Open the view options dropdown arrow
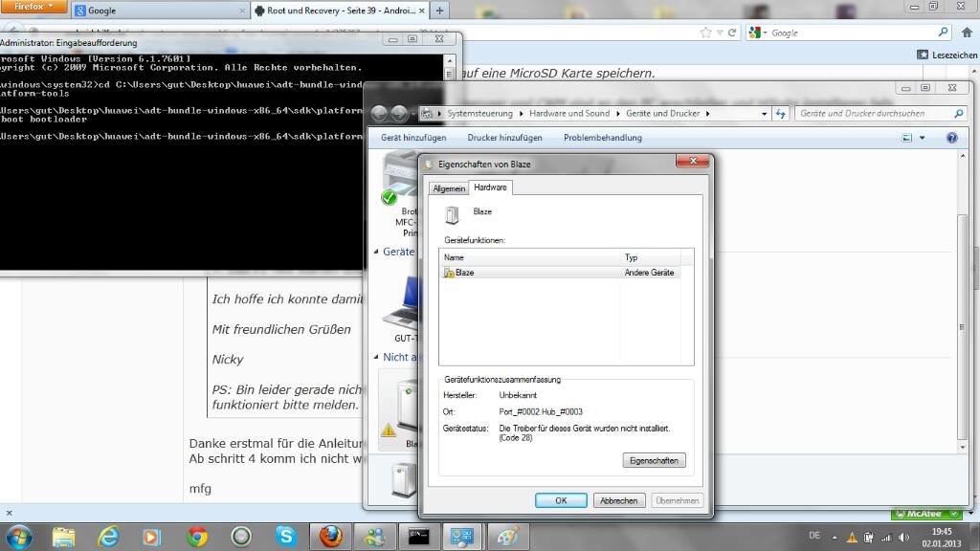The image size is (980, 551). pyautogui.click(x=922, y=138)
